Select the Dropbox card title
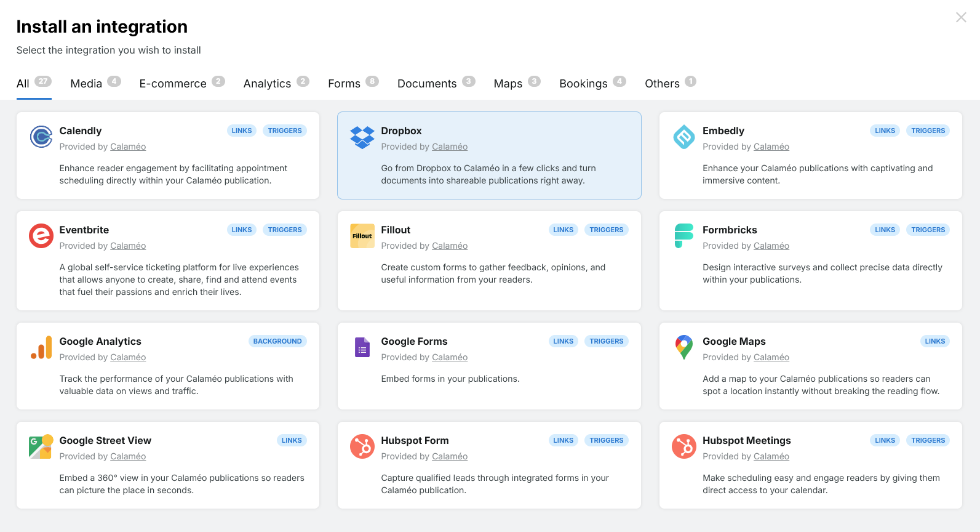This screenshot has height=532, width=980. tap(401, 131)
